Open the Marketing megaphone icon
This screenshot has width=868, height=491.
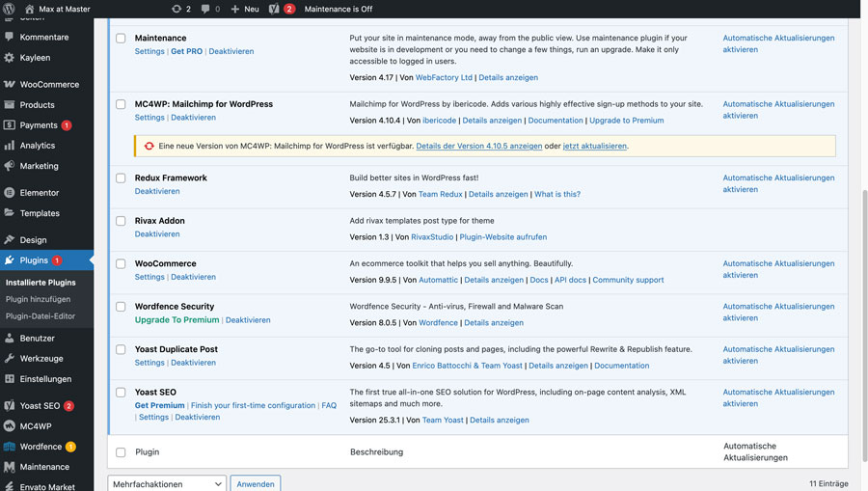(9, 166)
